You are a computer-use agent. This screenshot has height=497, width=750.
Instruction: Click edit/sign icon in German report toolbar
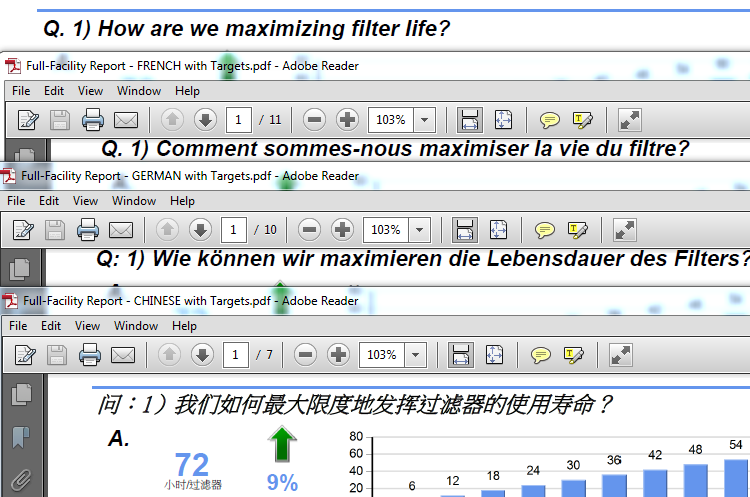coord(23,230)
